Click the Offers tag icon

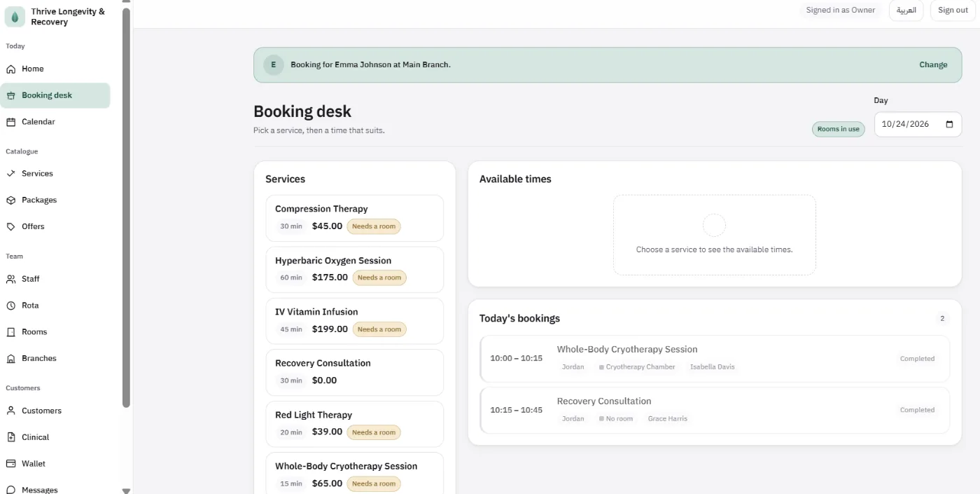10,227
